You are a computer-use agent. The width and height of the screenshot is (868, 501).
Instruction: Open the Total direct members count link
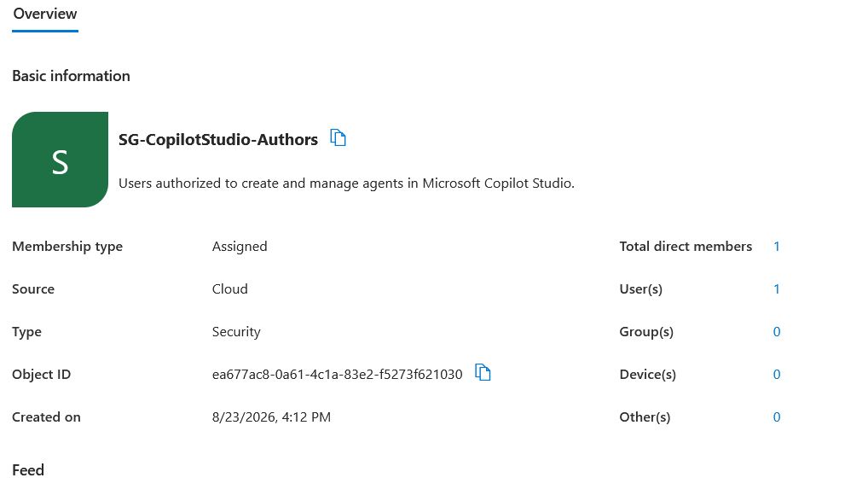click(x=777, y=247)
